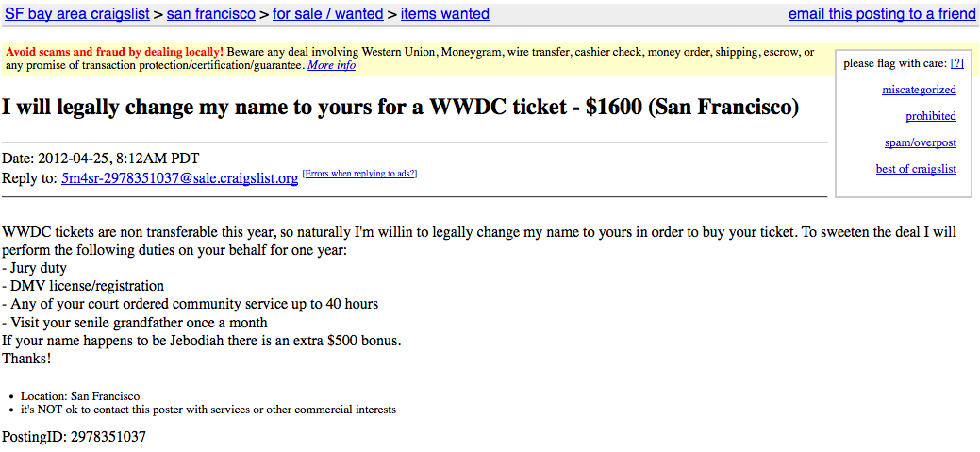
Task: Click the posting date line
Action: 100,159
